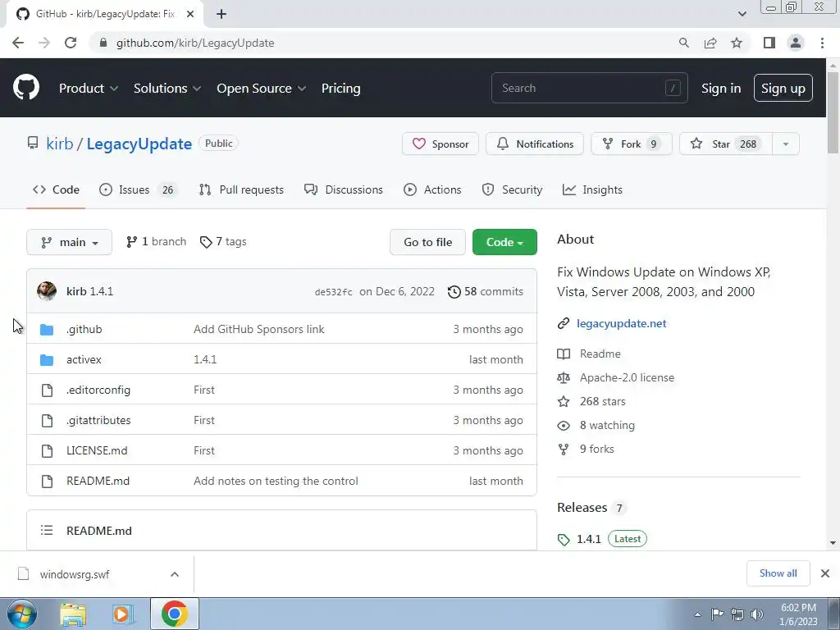
Task: Open windowsrg.swf download options chevron
Action: point(175,574)
